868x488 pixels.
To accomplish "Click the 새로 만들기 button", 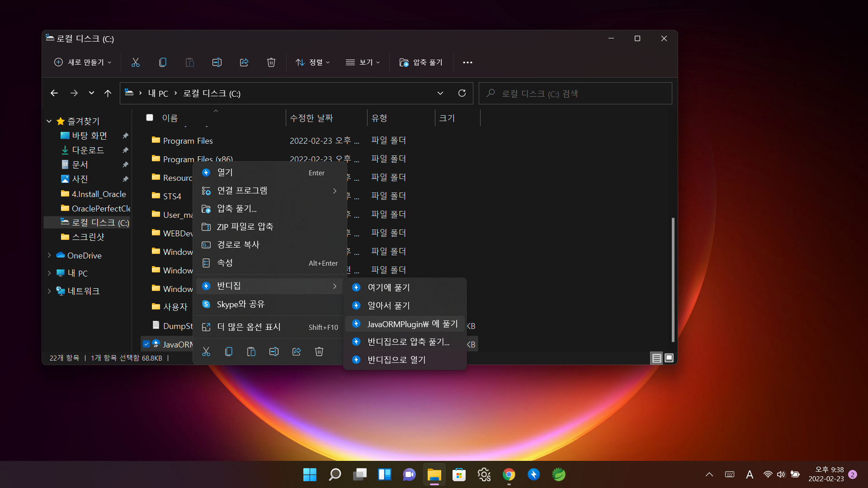I will (x=83, y=62).
